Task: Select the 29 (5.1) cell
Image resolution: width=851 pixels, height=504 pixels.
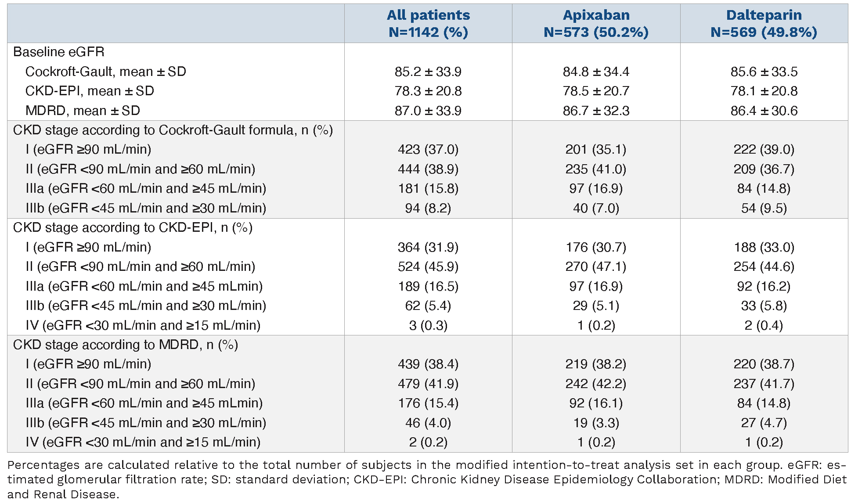Action: [596, 306]
